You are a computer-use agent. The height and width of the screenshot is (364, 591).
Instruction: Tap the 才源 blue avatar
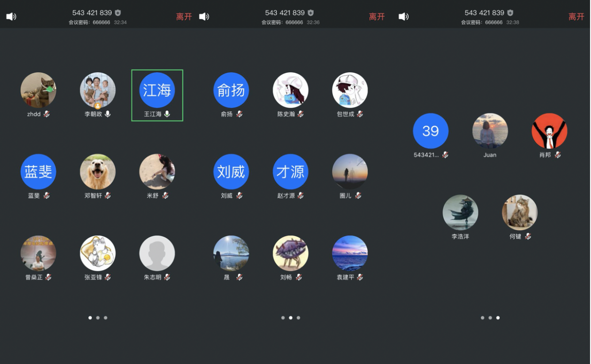coord(291,172)
